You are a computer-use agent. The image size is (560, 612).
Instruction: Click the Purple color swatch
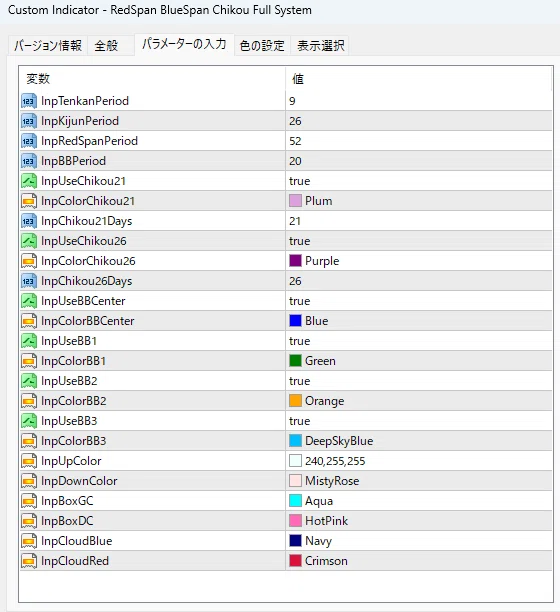[295, 261]
